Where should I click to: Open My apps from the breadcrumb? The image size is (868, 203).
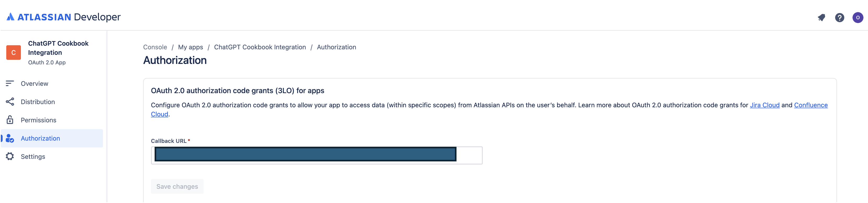(190, 47)
